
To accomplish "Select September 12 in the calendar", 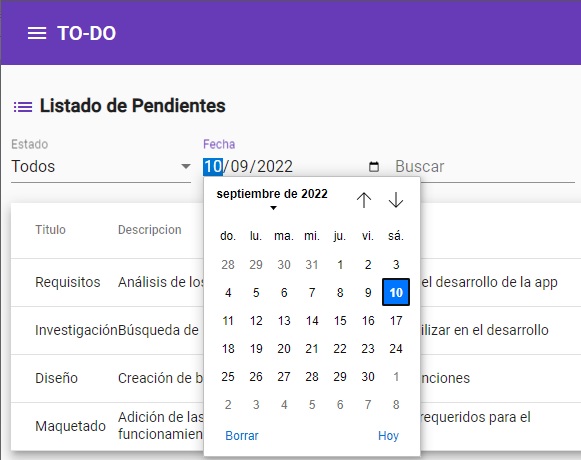I will [256, 321].
